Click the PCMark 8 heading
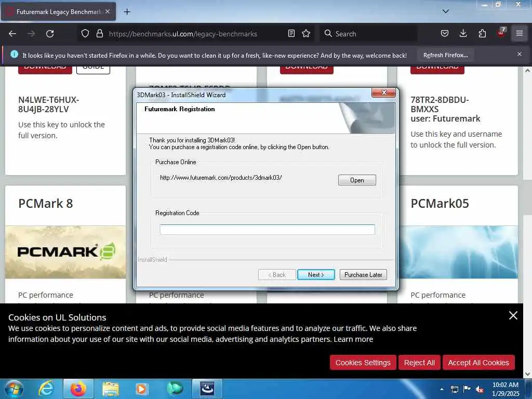This screenshot has height=399, width=532. (46, 204)
